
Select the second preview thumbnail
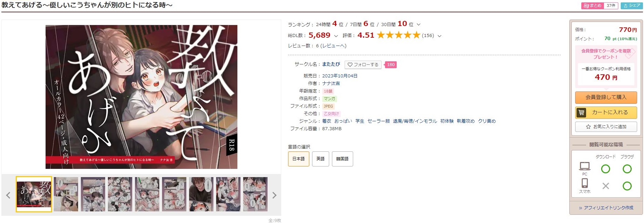[66, 194]
